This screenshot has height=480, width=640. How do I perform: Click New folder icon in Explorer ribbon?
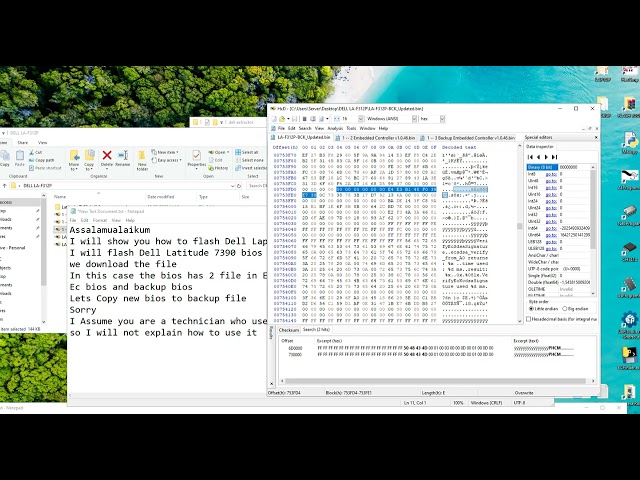click(x=142, y=156)
